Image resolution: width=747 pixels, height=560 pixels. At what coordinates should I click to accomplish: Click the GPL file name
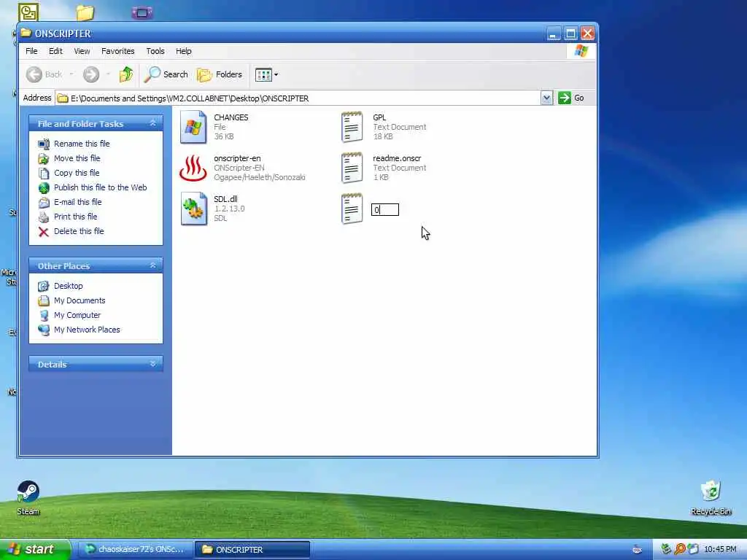(x=379, y=117)
